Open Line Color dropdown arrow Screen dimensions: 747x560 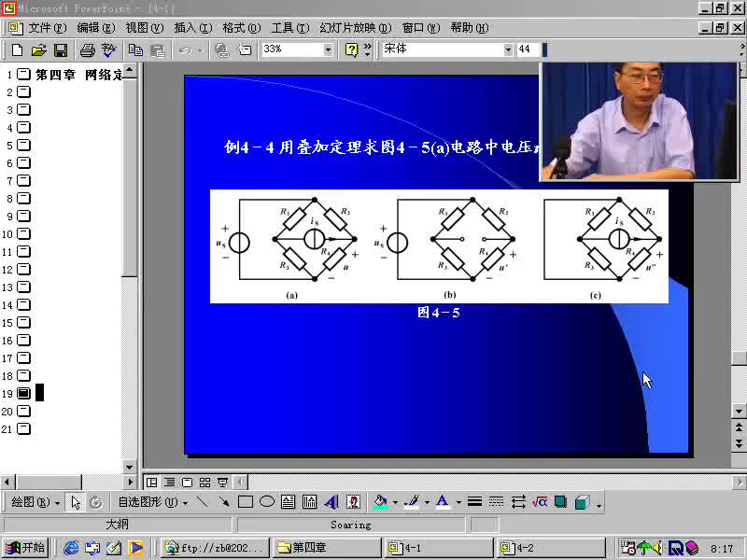pos(427,502)
